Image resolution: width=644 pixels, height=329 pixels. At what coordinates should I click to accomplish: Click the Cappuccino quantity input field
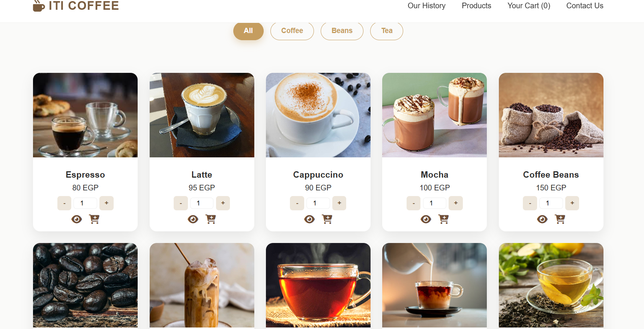[318, 203]
